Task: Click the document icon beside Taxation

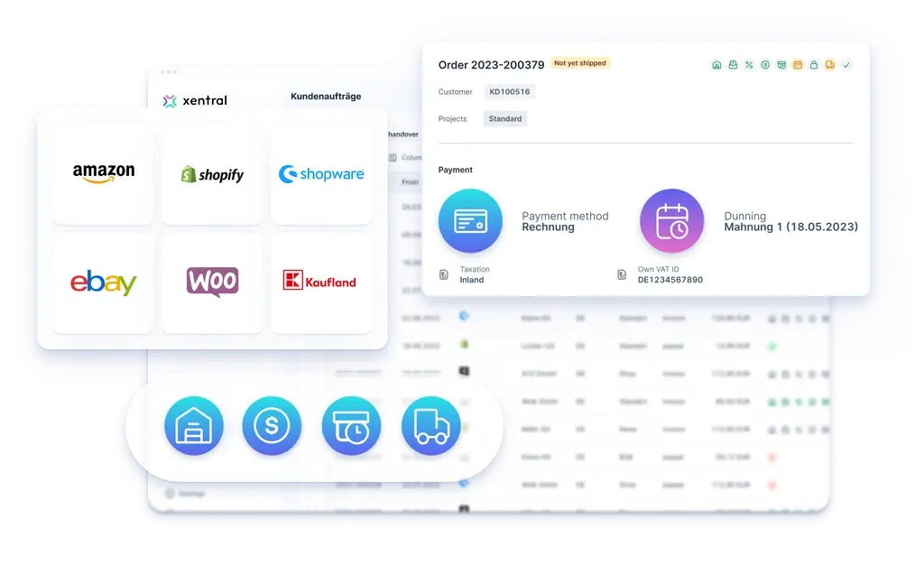Action: point(443,274)
